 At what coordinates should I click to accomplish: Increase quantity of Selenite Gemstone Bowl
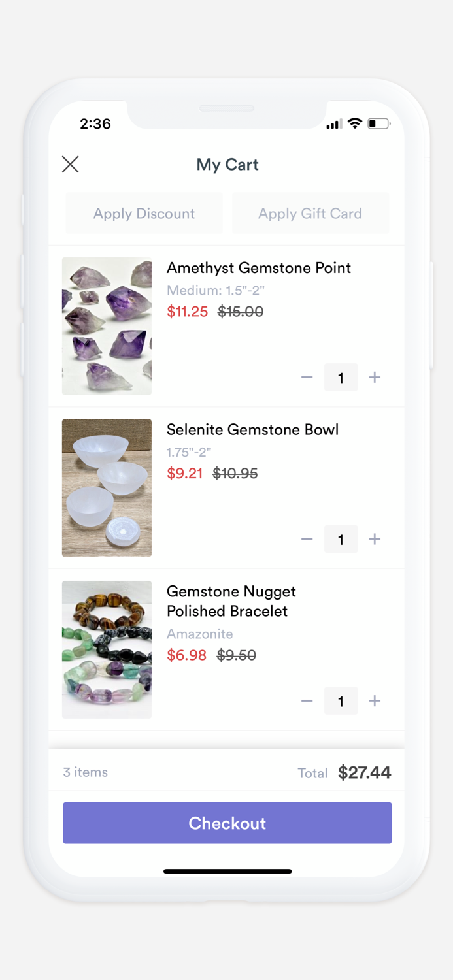(x=375, y=539)
